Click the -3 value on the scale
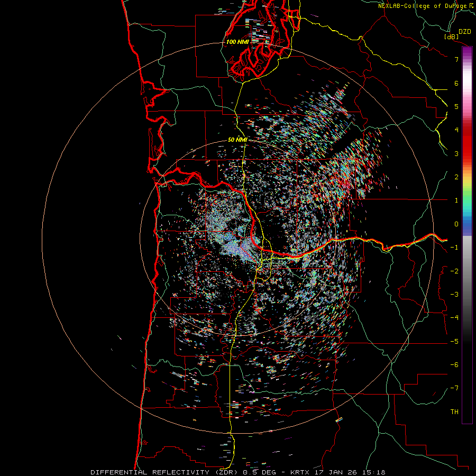This screenshot has height=476, width=476. click(454, 295)
